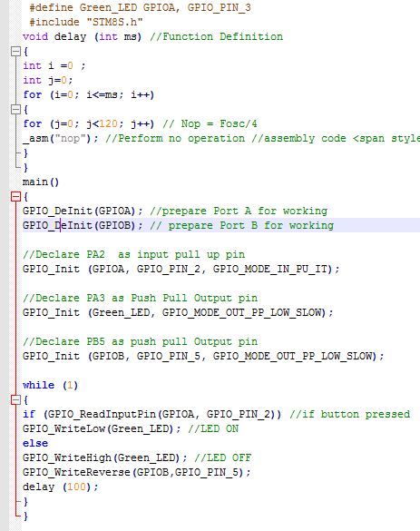Click the 'for (j=0; j<120; j++)' statement

[x=88, y=124]
